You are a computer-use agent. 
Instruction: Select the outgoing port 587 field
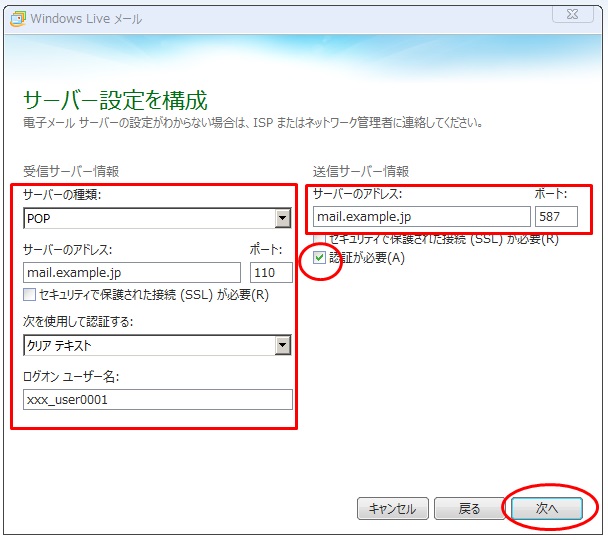[556, 217]
